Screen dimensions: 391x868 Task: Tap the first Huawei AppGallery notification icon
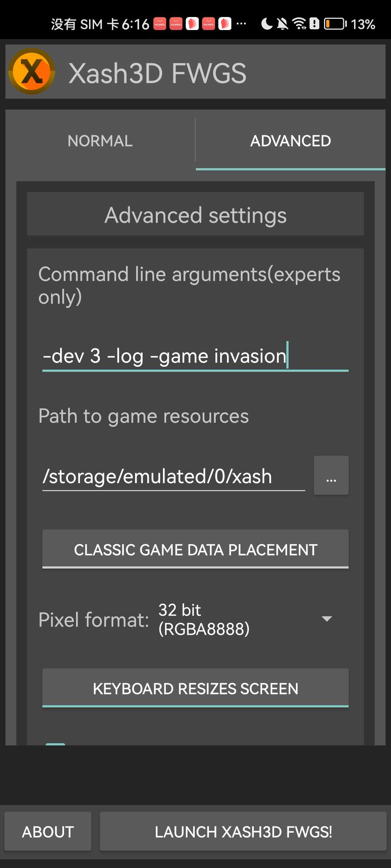(160, 24)
